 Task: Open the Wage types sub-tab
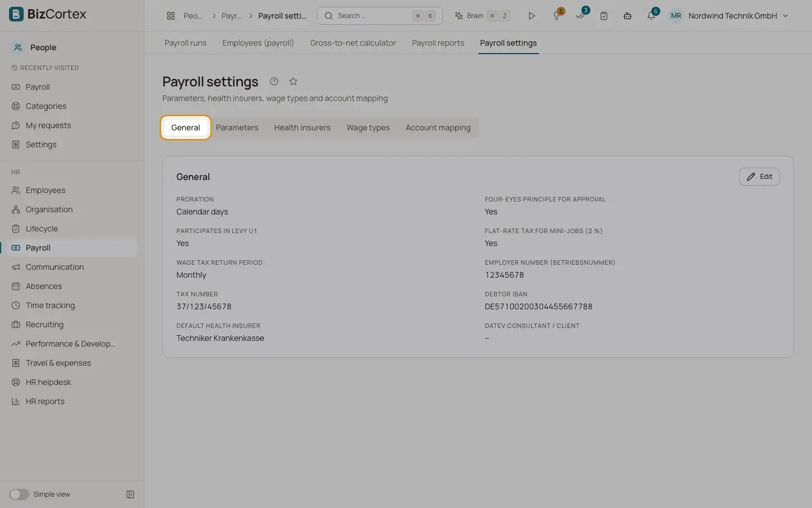pyautogui.click(x=368, y=128)
